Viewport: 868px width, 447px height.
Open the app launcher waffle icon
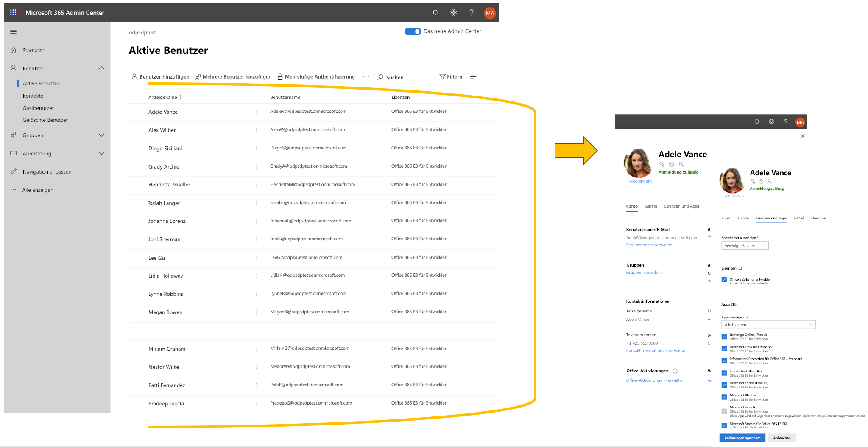point(12,12)
